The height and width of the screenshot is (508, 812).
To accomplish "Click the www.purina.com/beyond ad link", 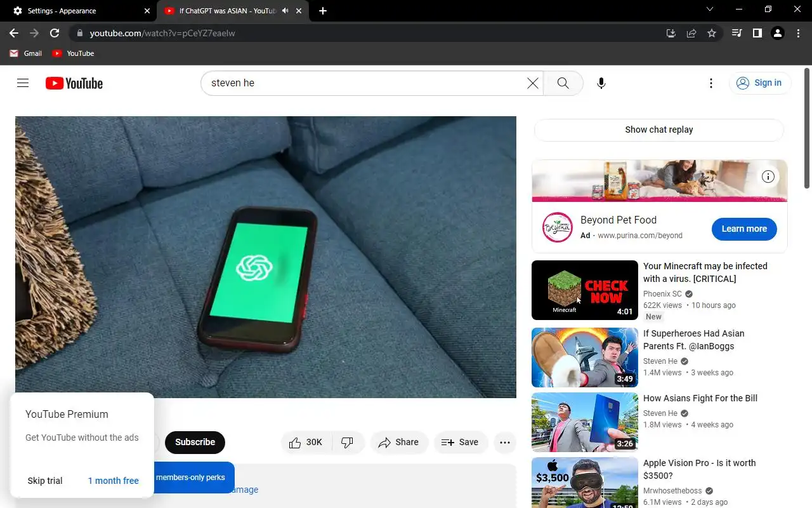I will tap(640, 236).
